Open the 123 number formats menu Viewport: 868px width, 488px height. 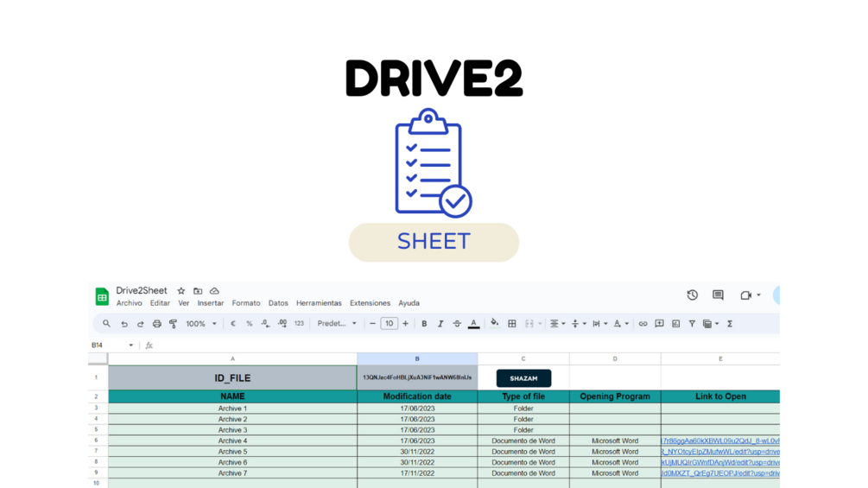click(x=299, y=324)
